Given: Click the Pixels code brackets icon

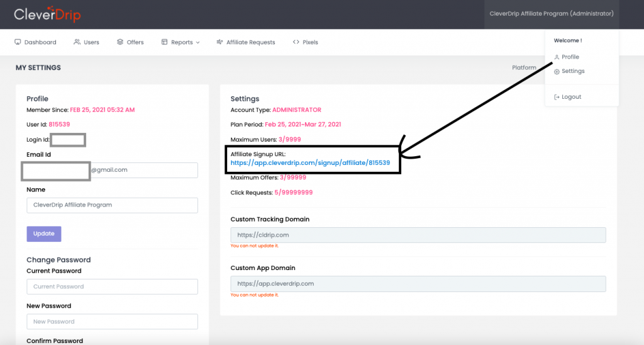Looking at the screenshot, I should (296, 42).
